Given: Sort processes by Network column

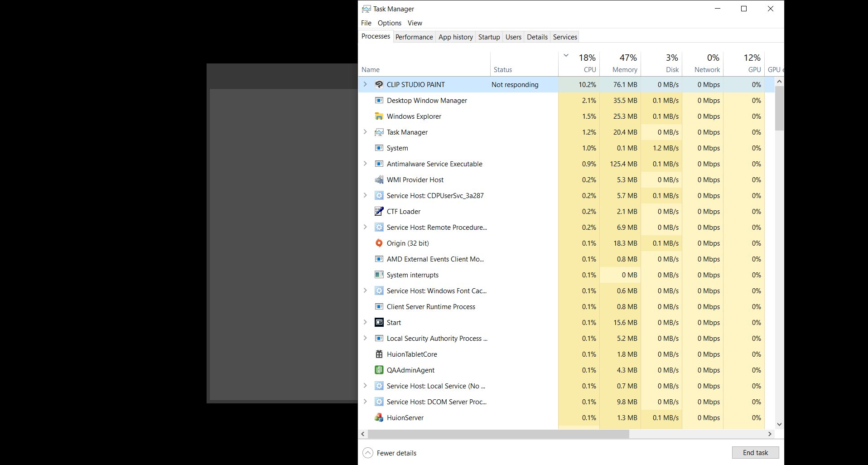Looking at the screenshot, I should [x=703, y=64].
